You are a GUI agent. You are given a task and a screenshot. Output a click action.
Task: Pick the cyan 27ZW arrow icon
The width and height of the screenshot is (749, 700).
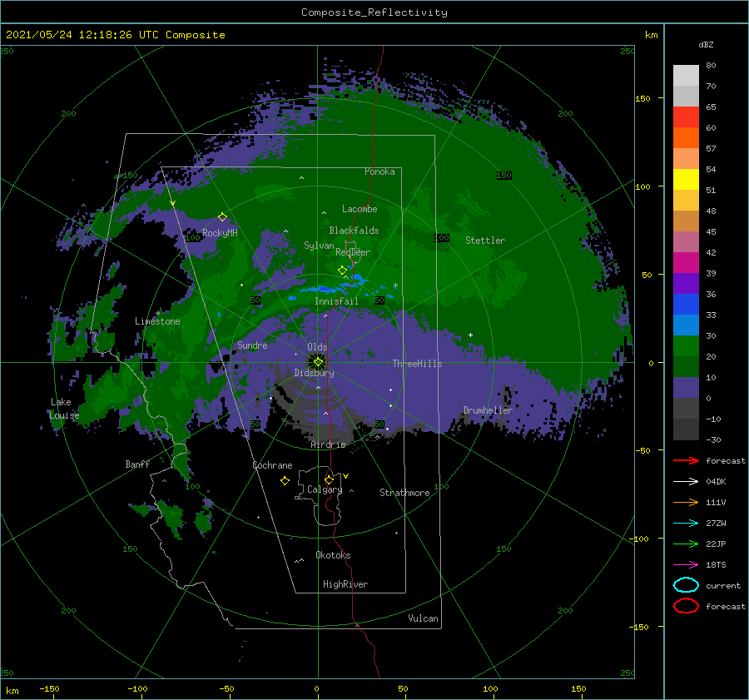pyautogui.click(x=686, y=524)
